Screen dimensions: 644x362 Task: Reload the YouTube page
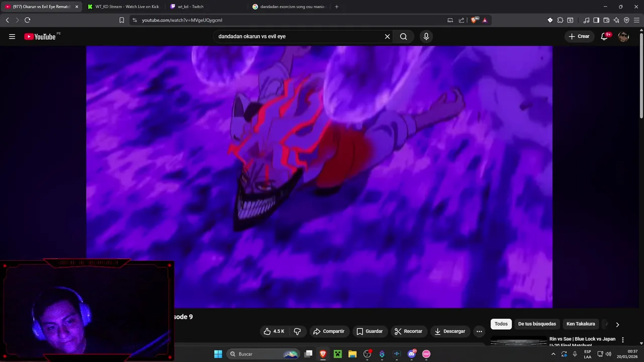coord(27,20)
